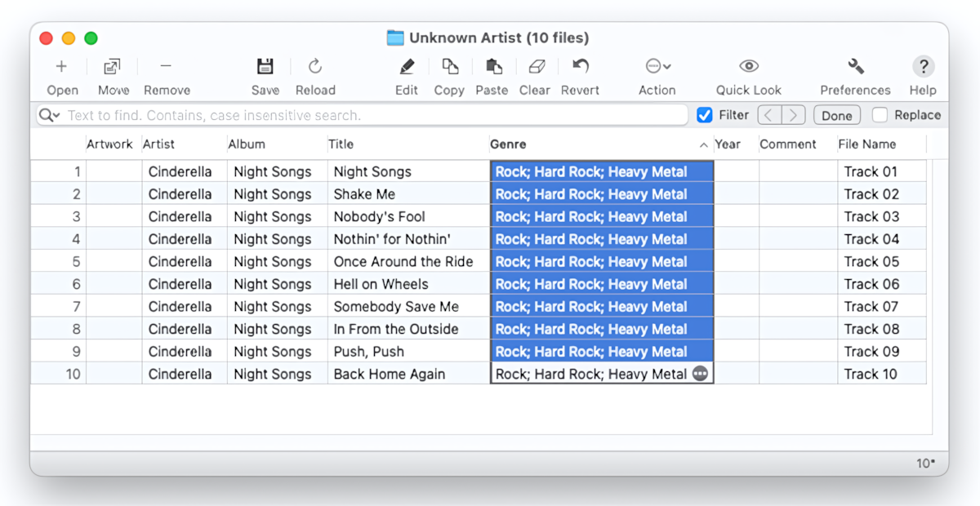Click the Clear eraser icon
Image resolution: width=980 pixels, height=506 pixels.
point(536,67)
